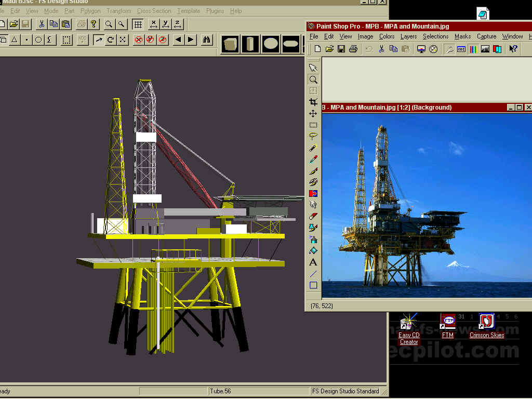Select the circle shape mode icon
The width and height of the screenshot is (532, 399).
tap(38, 39)
